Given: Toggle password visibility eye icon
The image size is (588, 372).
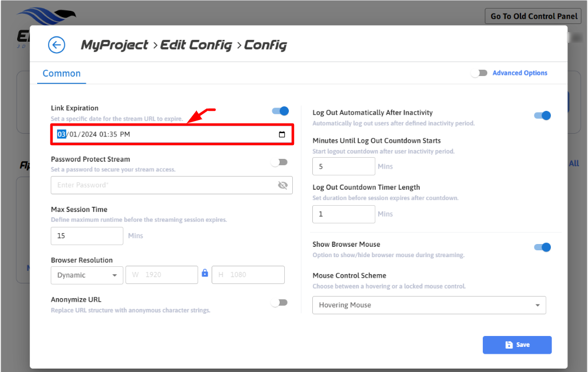Looking at the screenshot, I should (x=282, y=185).
